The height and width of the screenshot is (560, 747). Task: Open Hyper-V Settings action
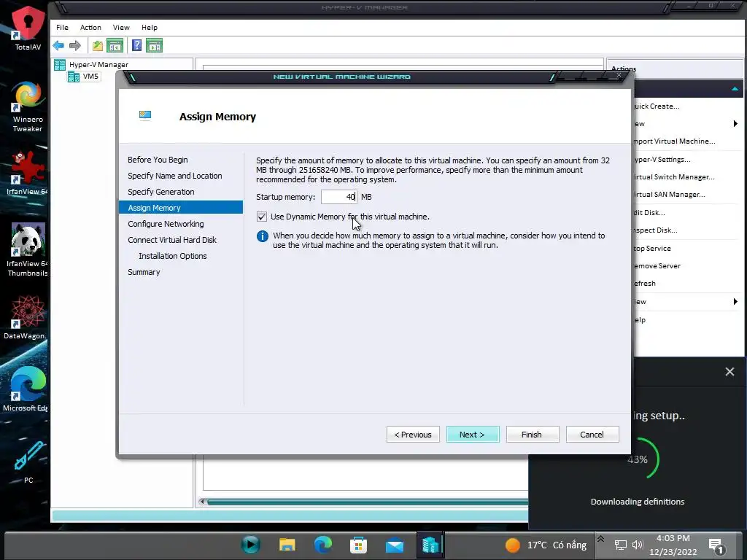pos(662,160)
